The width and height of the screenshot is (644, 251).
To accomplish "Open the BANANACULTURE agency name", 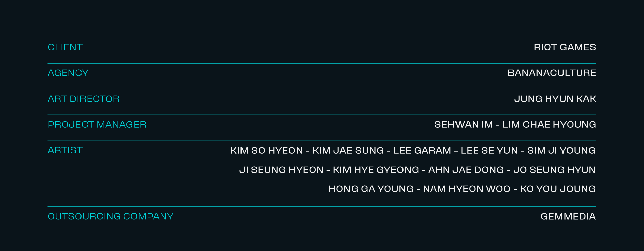I will (x=552, y=73).
